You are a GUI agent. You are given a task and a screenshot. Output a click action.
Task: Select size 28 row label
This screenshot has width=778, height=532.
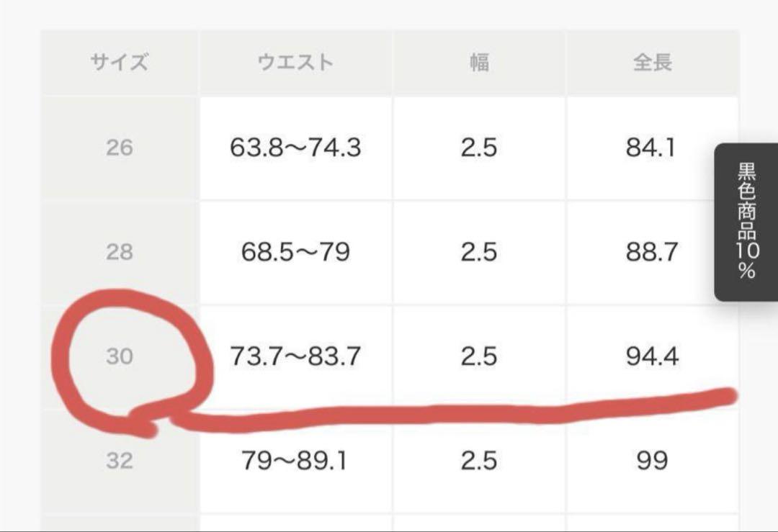pos(119,252)
